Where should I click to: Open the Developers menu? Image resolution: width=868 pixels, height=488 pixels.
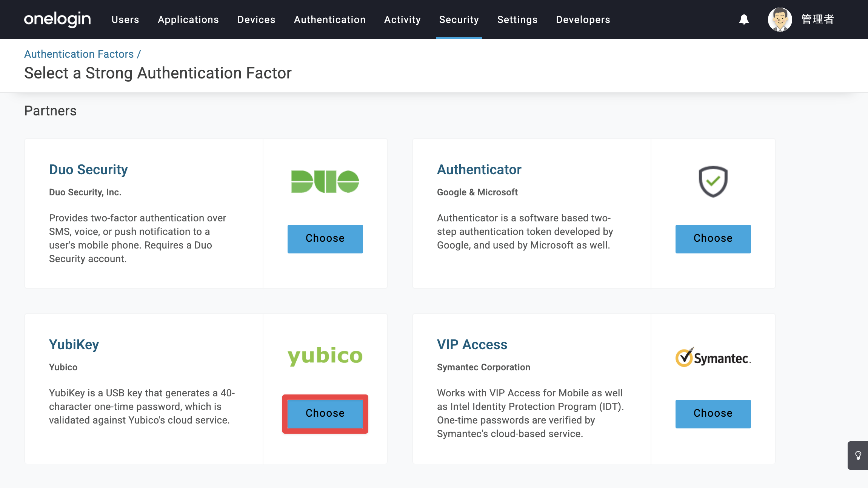coord(583,20)
